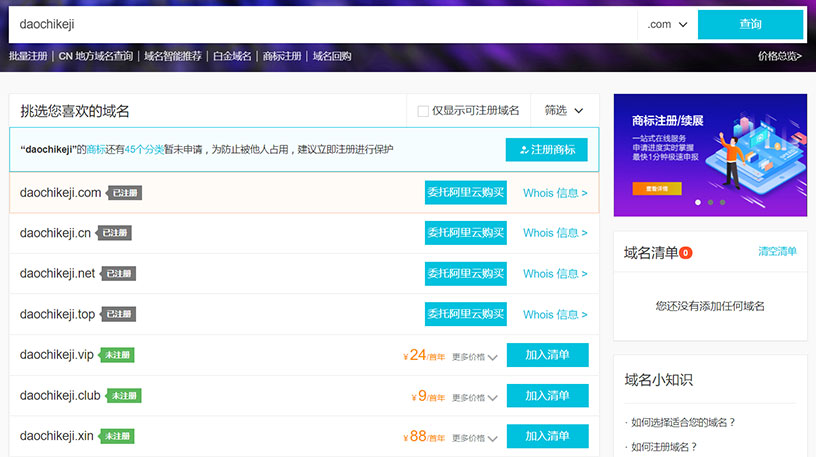Expand 更多价格 for daochikeji.vip
This screenshot has width=816, height=457.
(x=474, y=356)
